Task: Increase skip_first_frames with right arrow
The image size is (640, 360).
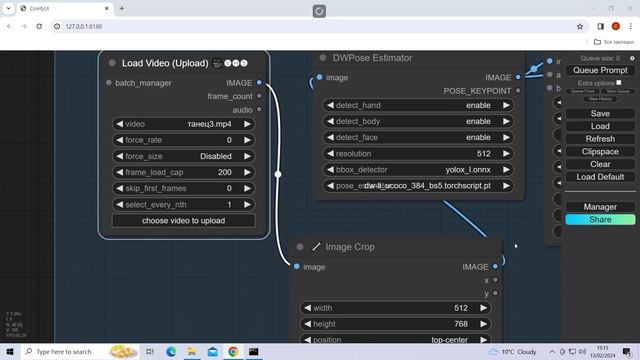Action: (247, 188)
